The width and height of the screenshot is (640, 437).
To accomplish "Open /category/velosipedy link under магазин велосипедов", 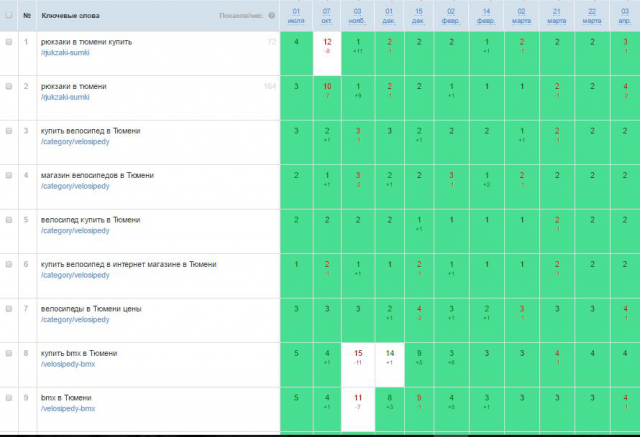I will (x=75, y=186).
